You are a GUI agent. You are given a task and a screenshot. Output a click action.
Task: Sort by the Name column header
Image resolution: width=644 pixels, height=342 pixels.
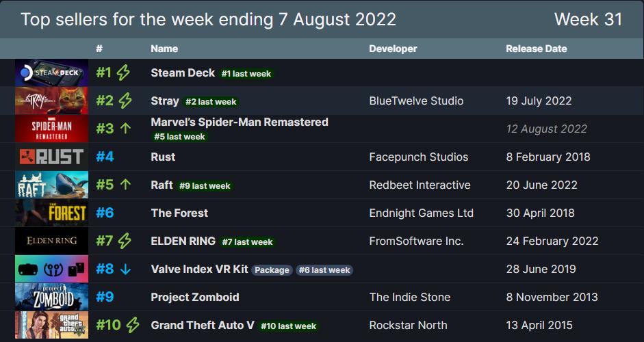[x=164, y=49]
